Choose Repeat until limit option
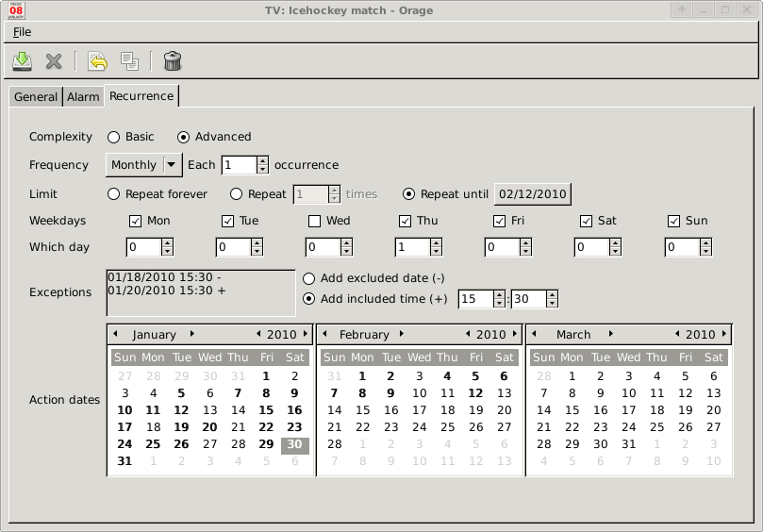763x532 pixels. [x=445, y=194]
